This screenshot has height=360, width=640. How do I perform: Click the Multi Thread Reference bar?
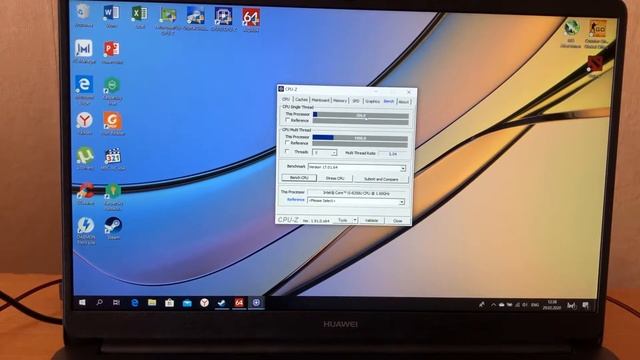pos(360,144)
